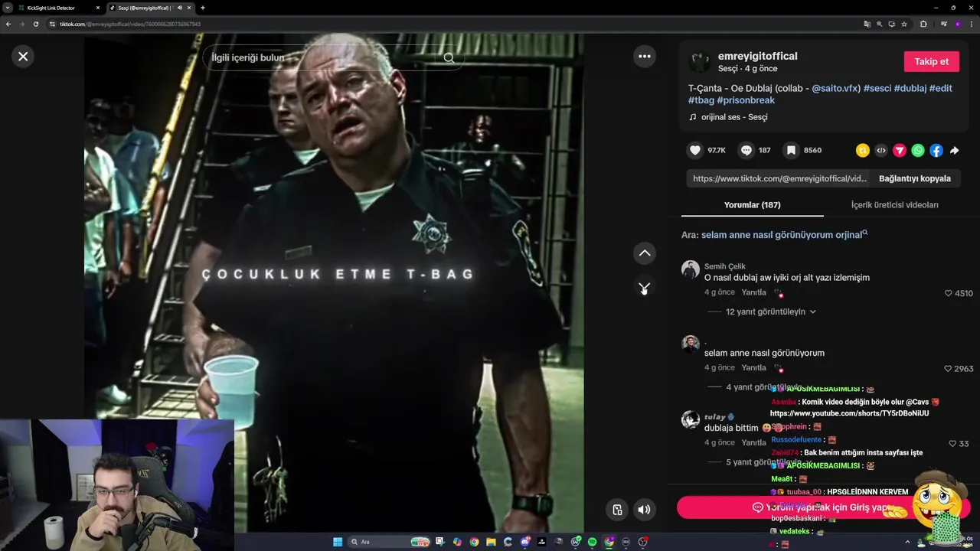This screenshot has height=551, width=980.
Task: Reload the TikTok page
Action: (35, 24)
